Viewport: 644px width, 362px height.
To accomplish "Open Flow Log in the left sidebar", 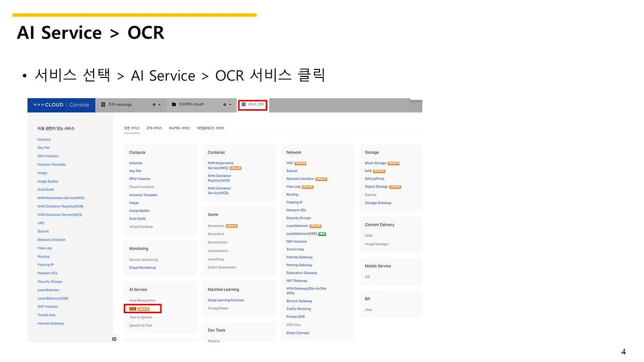I will pyautogui.click(x=44, y=248).
